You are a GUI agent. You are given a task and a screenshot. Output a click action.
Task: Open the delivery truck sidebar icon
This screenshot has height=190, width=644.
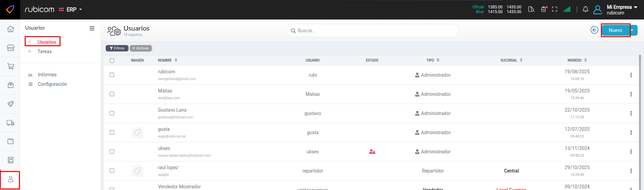10,123
